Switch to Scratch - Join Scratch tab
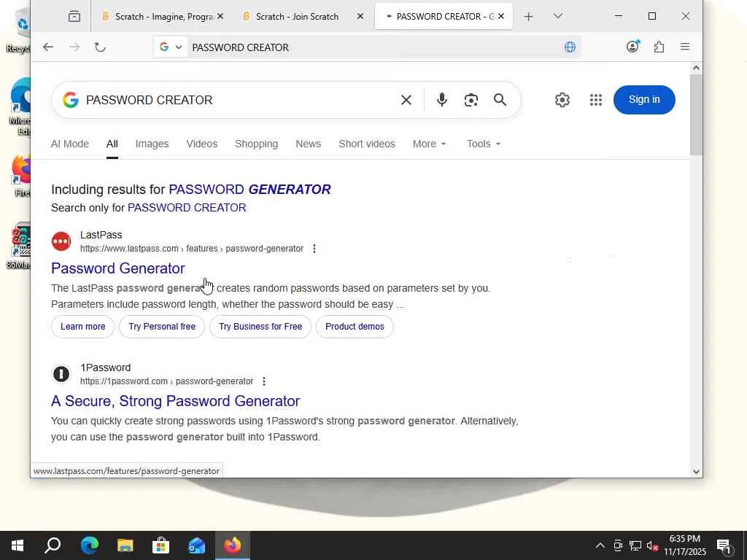747x560 pixels. pos(298,17)
